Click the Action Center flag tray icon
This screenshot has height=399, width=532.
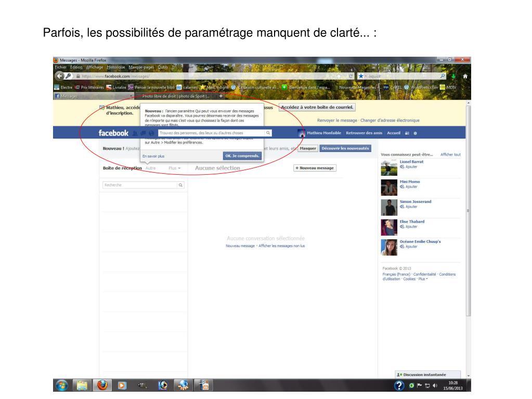(419, 385)
